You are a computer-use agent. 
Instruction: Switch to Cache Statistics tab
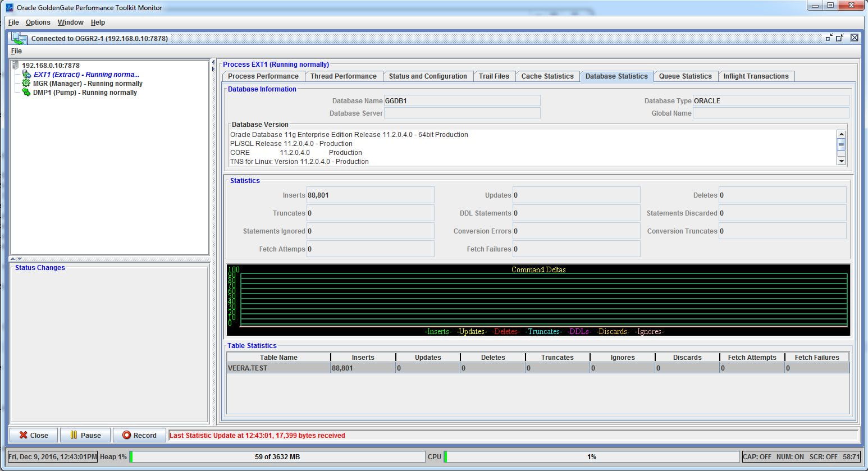[x=547, y=76]
